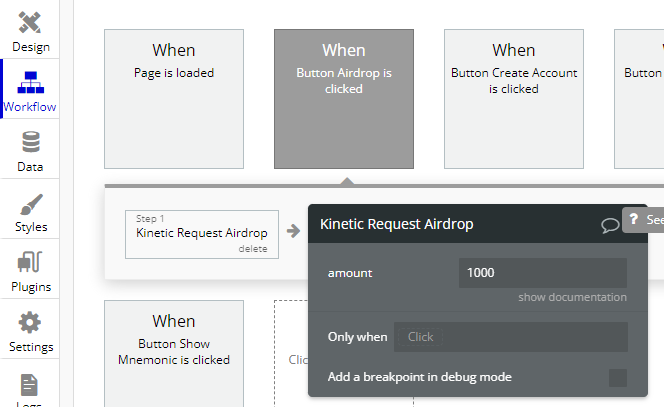Viewport: 664px width, 407px height.
Task: Click the question mark help icon
Action: (x=633, y=219)
